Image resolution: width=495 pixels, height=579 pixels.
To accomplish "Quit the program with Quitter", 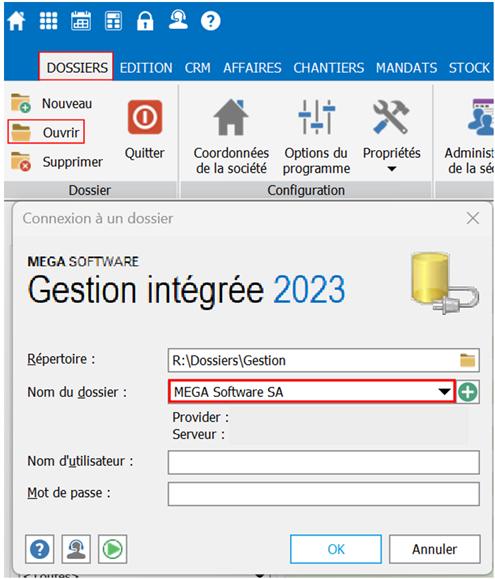I will [145, 130].
